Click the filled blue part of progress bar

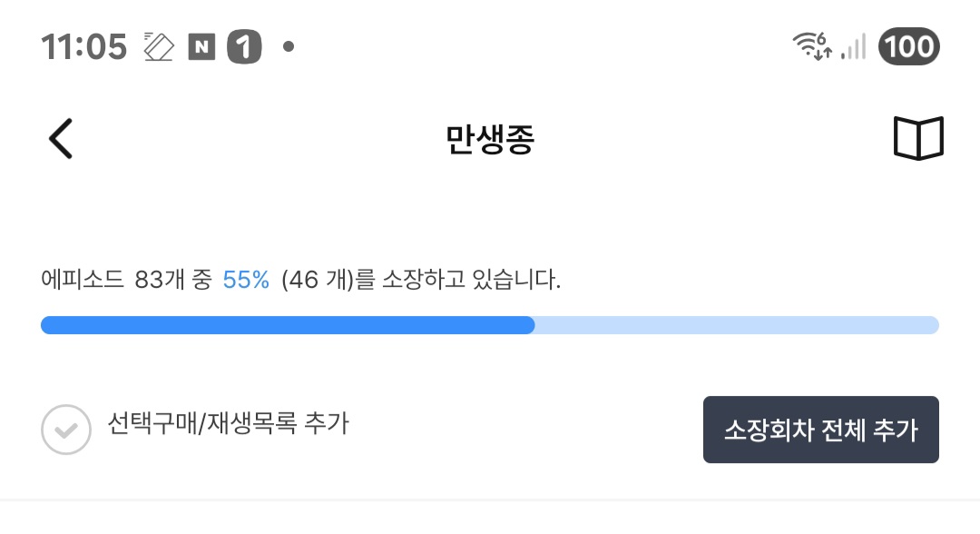pyautogui.click(x=287, y=325)
